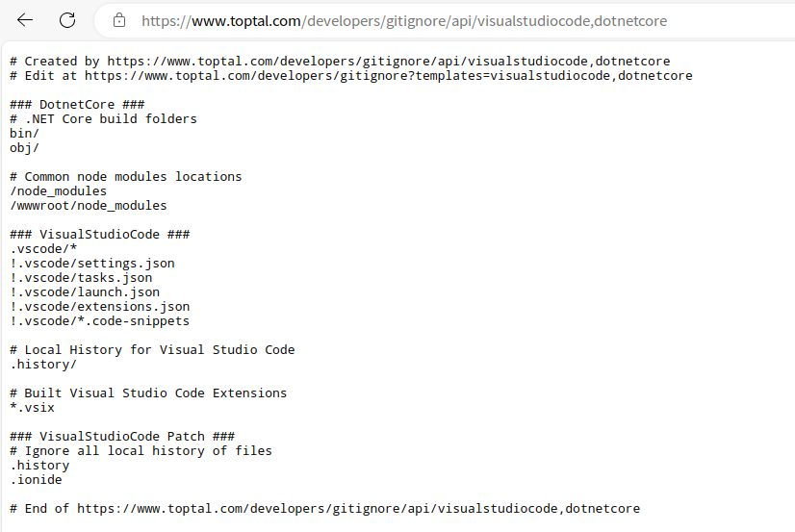
Task: Click the "/wwwroot/node_modules" entry
Action: click(x=89, y=206)
